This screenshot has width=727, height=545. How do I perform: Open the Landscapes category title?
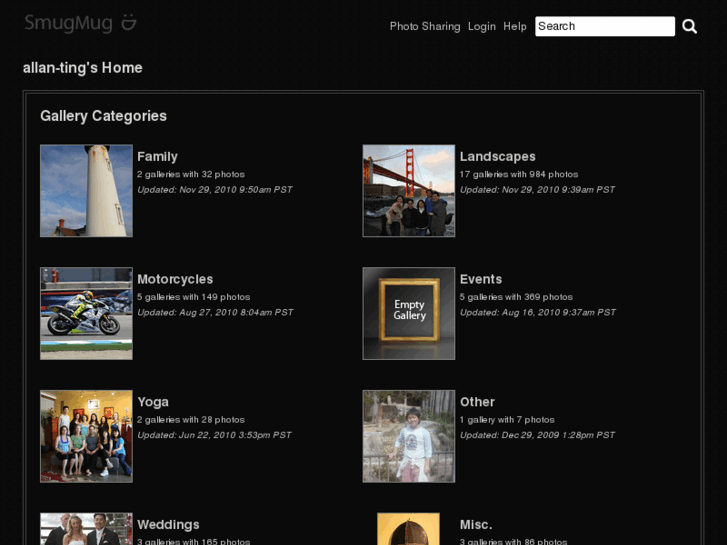pyautogui.click(x=497, y=157)
